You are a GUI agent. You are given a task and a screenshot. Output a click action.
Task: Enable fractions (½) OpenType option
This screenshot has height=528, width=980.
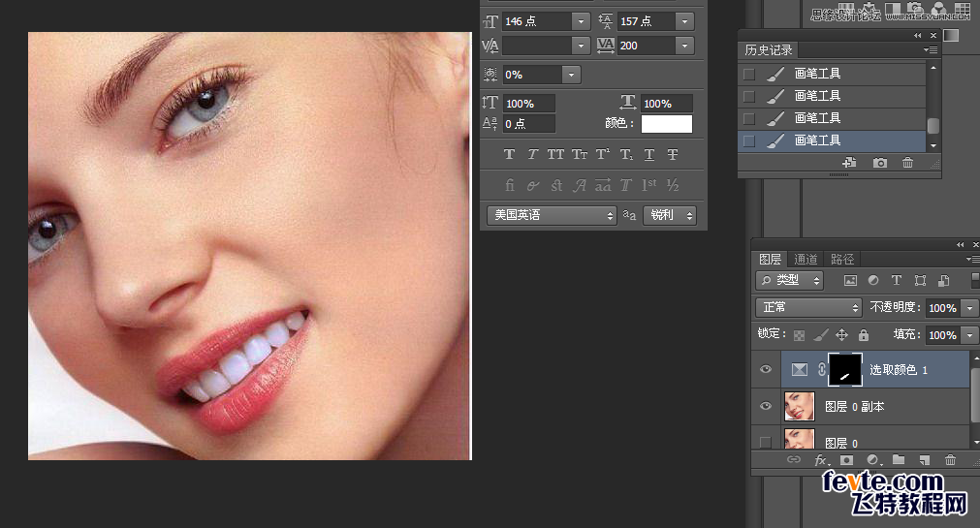673,186
